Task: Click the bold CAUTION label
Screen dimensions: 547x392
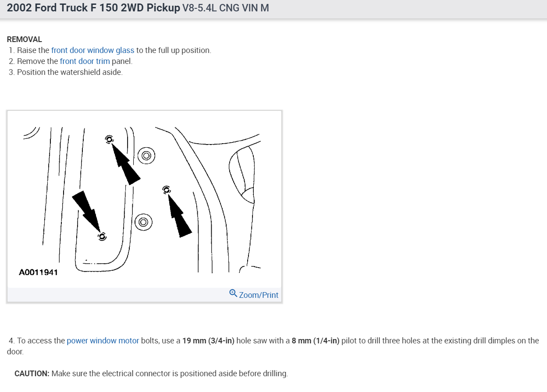Action: pyautogui.click(x=32, y=374)
